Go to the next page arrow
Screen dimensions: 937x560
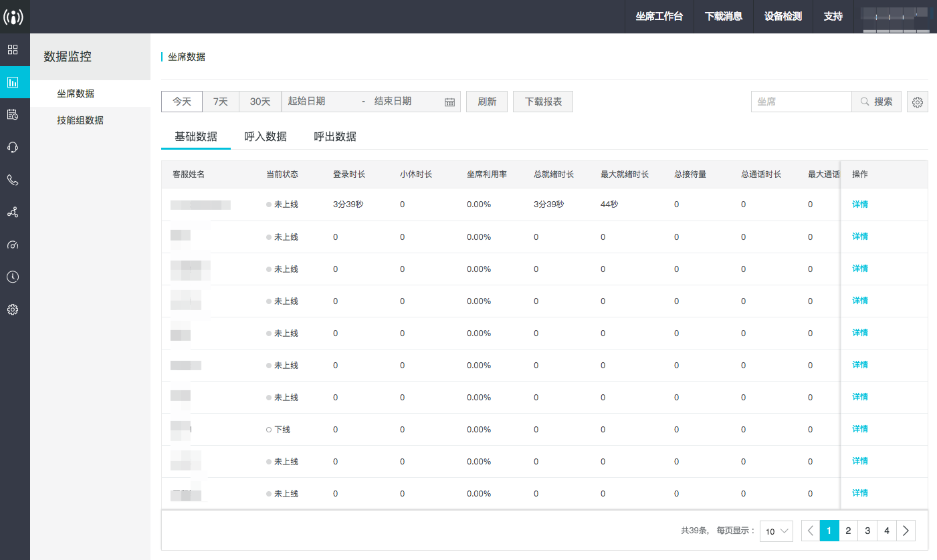coord(906,531)
